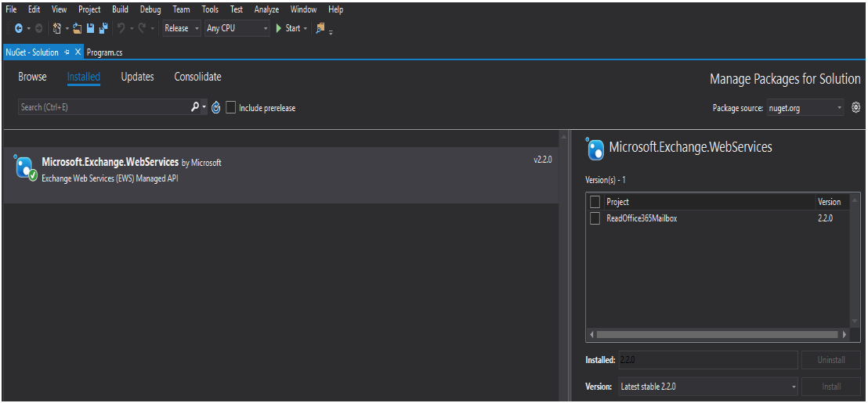
Task: Click the Start button label
Action: click(x=293, y=28)
